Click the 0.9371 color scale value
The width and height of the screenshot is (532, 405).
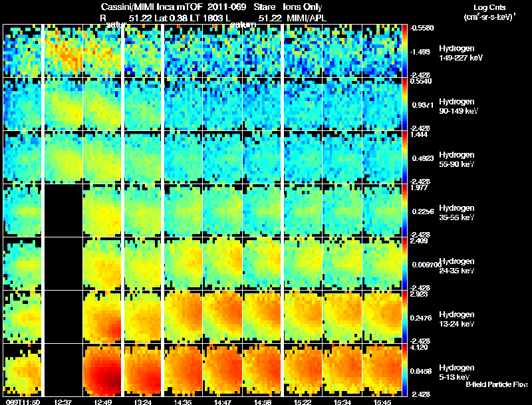coord(423,105)
